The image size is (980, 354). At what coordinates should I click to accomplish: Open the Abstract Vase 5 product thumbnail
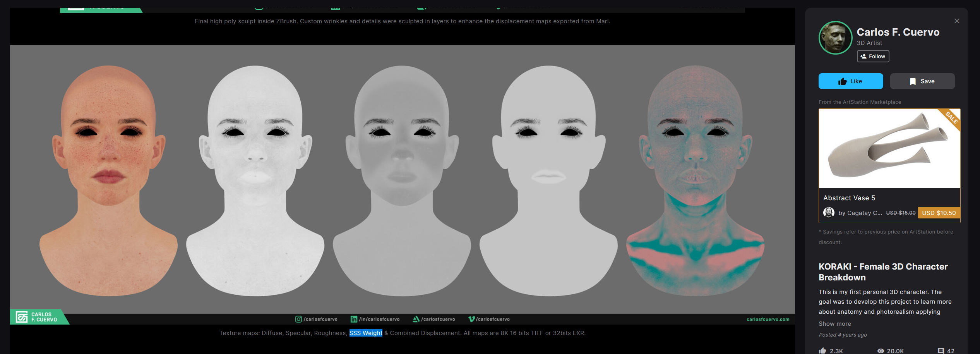(889, 149)
